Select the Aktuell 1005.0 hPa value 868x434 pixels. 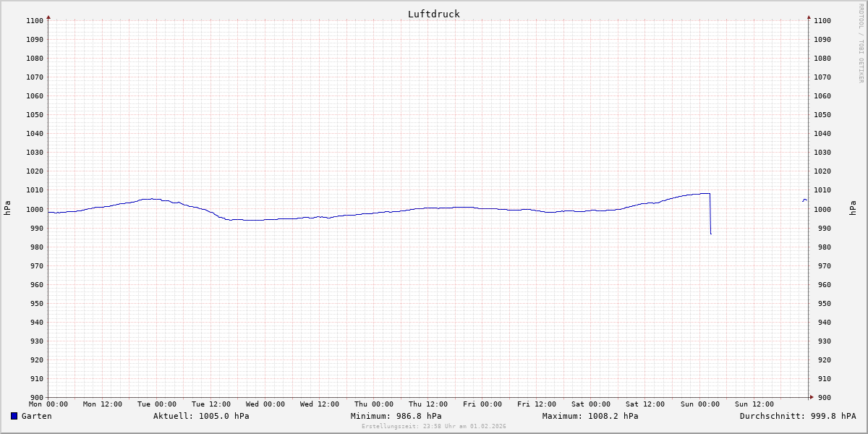point(201,416)
